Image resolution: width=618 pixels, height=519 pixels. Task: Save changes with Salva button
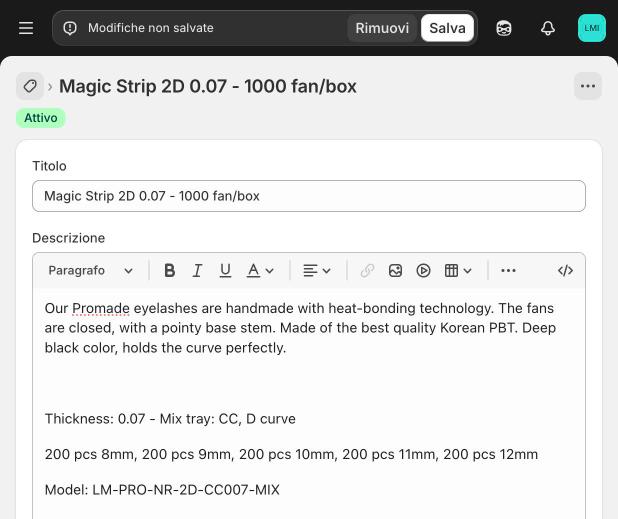click(447, 28)
